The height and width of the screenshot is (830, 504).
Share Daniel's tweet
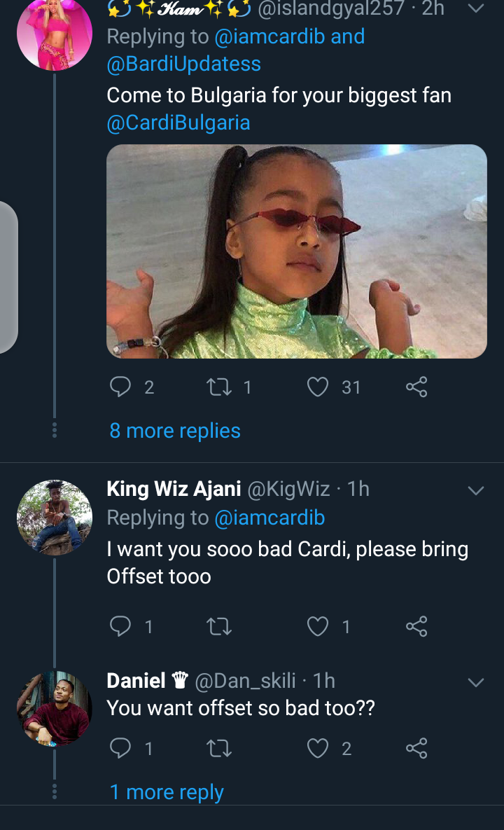coord(416,749)
